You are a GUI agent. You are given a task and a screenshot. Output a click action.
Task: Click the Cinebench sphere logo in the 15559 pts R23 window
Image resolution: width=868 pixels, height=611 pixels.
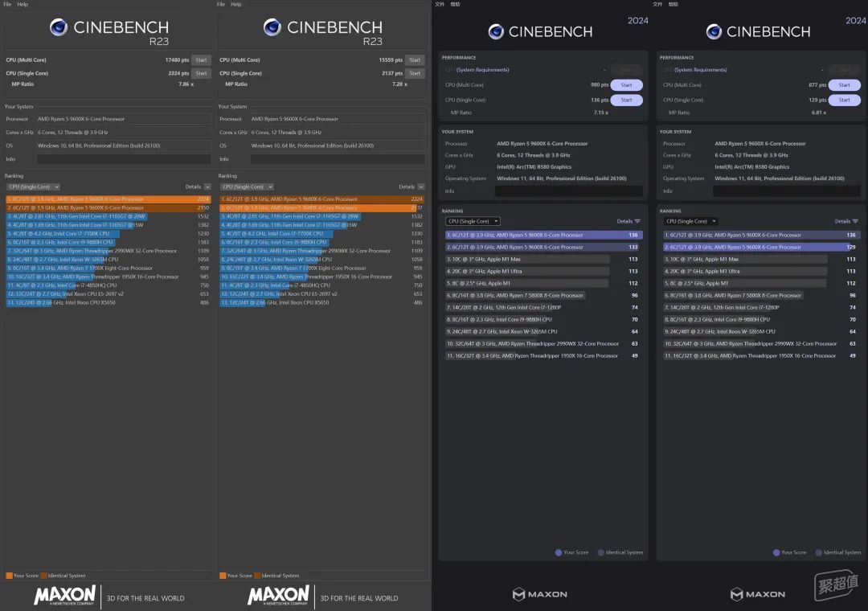point(272,27)
